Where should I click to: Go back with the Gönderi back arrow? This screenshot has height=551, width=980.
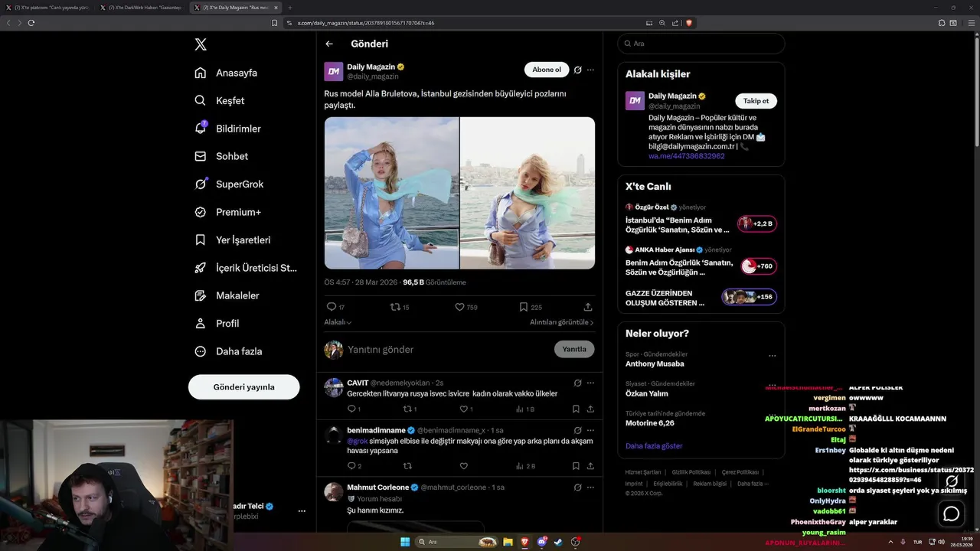tap(329, 44)
